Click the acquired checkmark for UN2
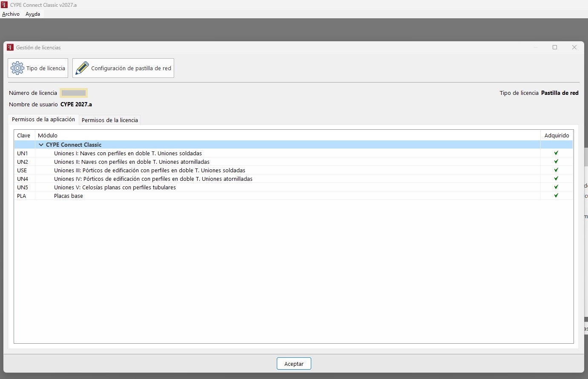The image size is (588, 379). click(x=556, y=161)
